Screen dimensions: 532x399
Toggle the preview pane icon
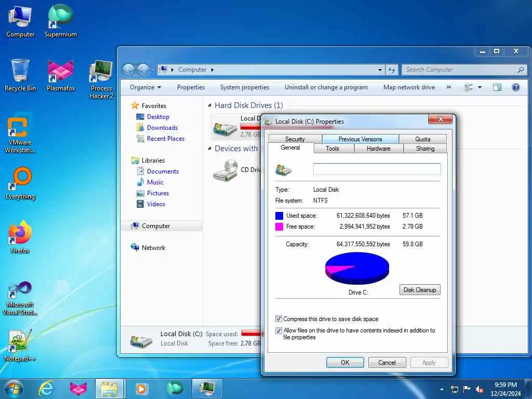[497, 87]
